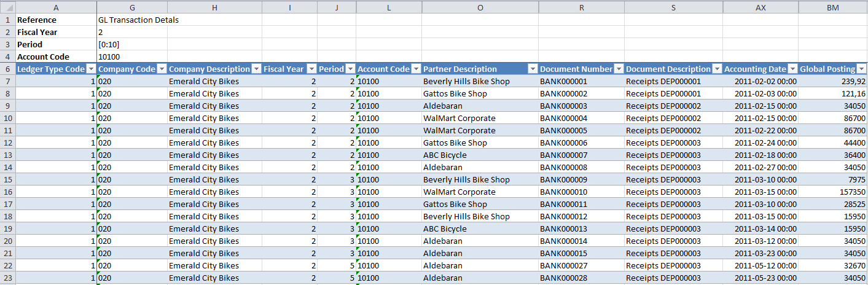The width and height of the screenshot is (868, 285).
Task: Open the Accounting Date filter dropdown
Action: (x=792, y=69)
